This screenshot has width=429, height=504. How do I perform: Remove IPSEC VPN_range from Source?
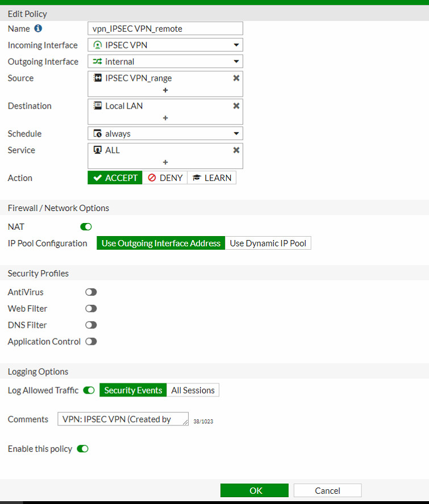tap(236, 78)
